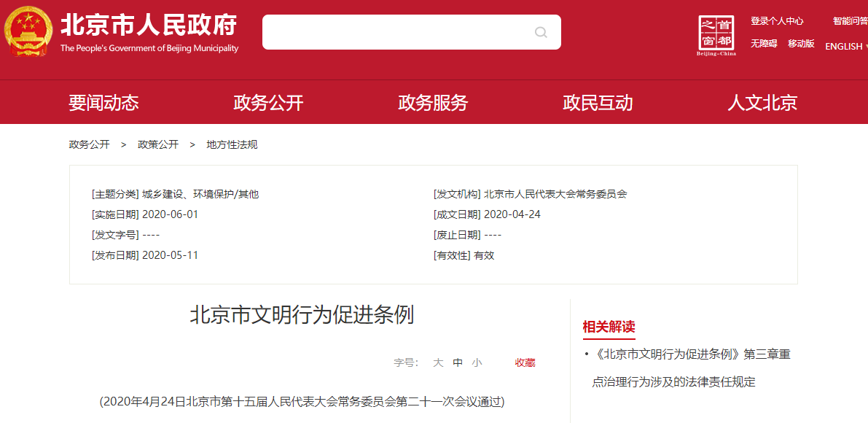Open the 人文北京 navigation tab

click(x=762, y=103)
